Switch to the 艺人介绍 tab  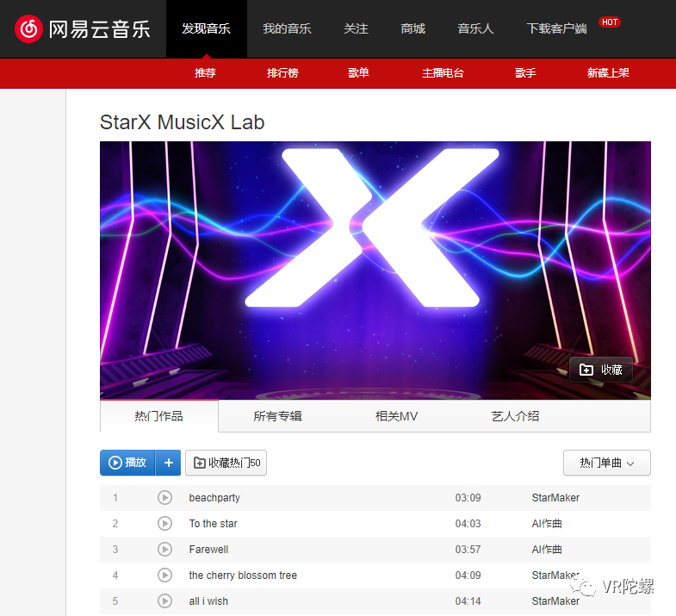pos(515,416)
